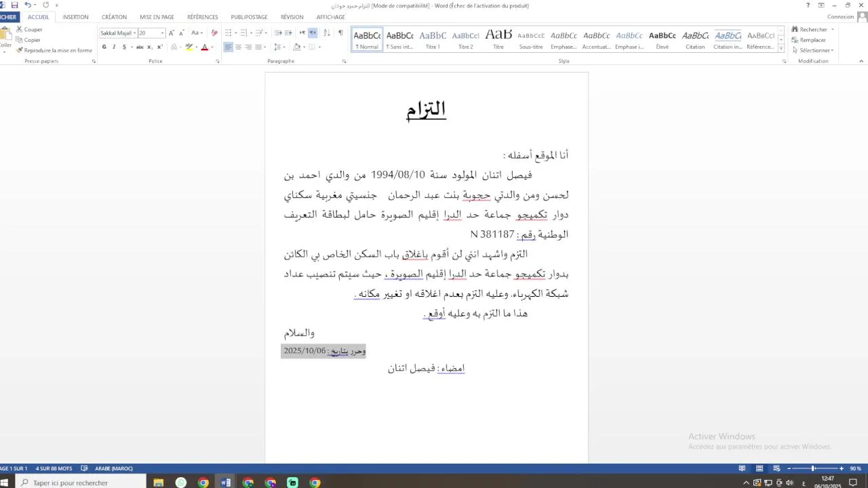Click the taskbar search box
Screen dimensions: 868x488
(x=80, y=483)
